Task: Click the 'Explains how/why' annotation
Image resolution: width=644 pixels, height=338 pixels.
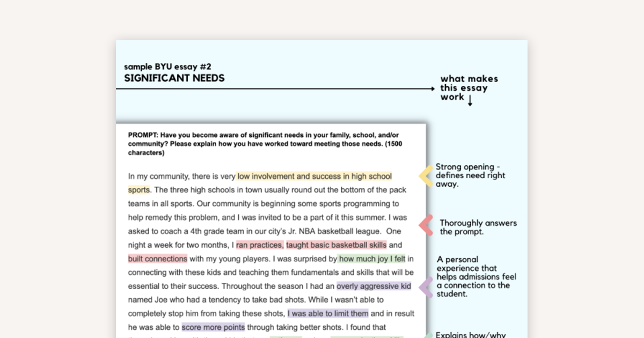Action: (x=471, y=335)
